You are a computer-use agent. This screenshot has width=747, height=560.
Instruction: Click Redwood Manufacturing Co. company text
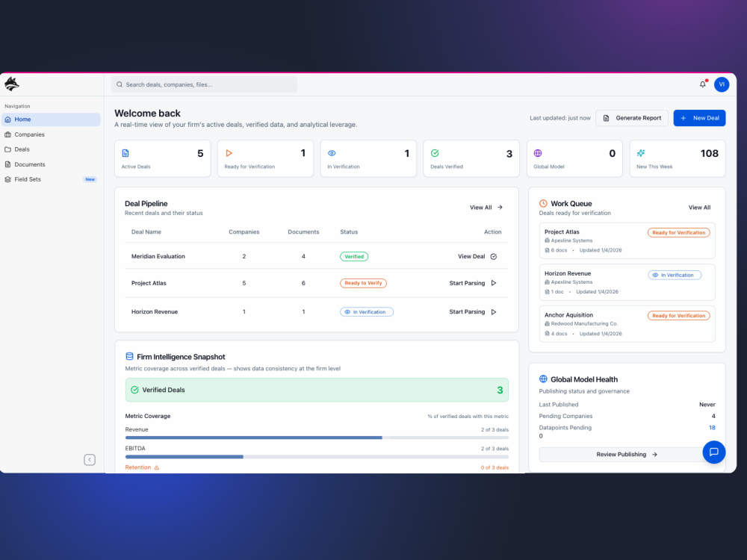[x=584, y=324]
